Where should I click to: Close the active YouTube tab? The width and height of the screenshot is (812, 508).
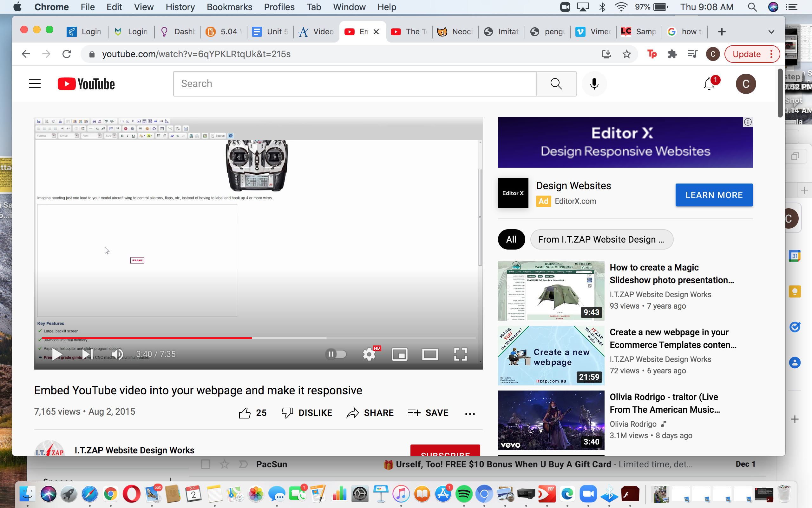pyautogui.click(x=376, y=31)
